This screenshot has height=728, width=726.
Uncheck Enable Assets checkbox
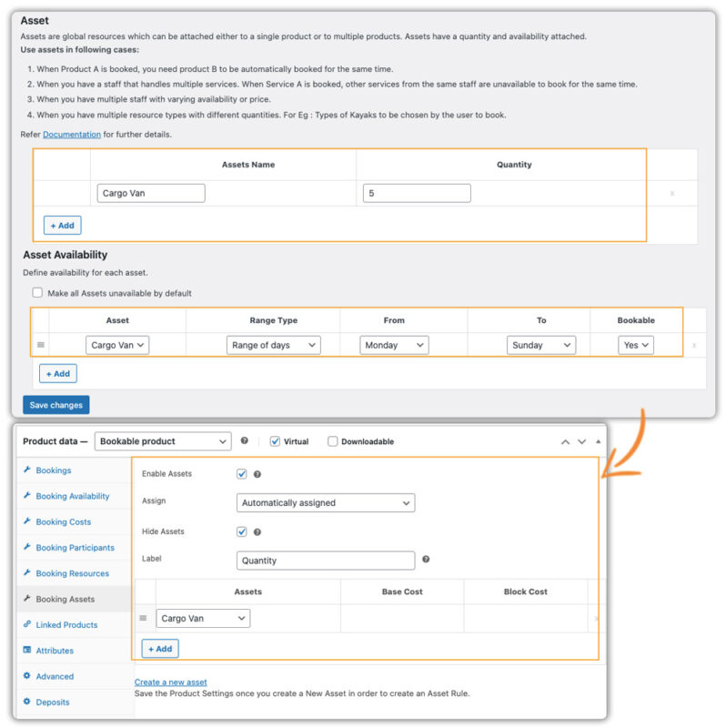241,473
